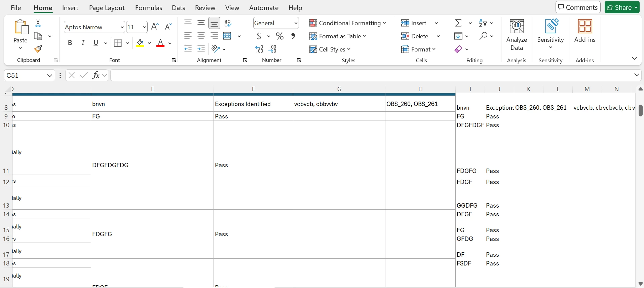
Task: Open Find & Select magnifier
Action: (x=484, y=36)
